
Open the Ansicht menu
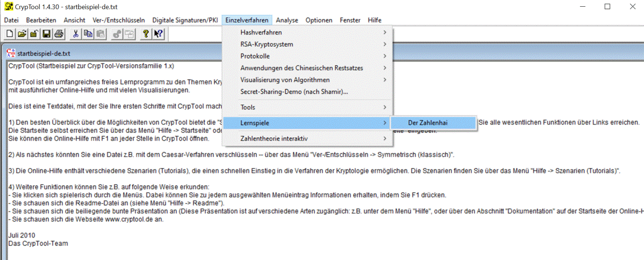point(74,20)
